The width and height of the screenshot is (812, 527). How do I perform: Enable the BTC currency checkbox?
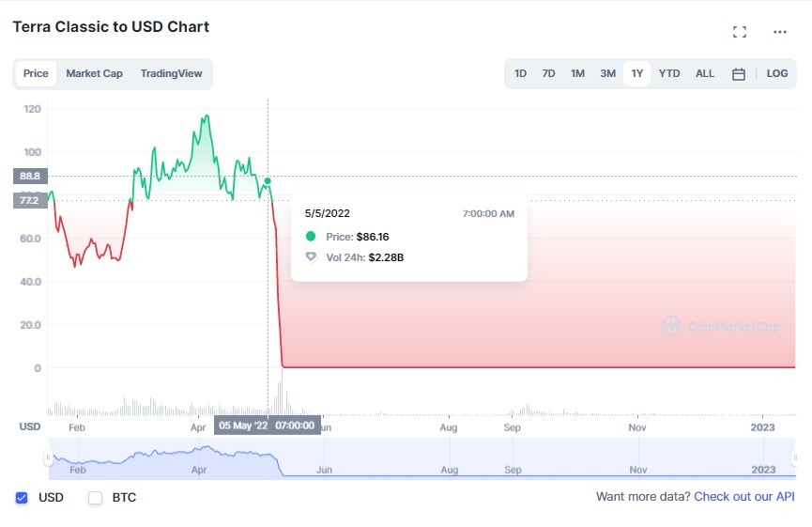(x=96, y=498)
